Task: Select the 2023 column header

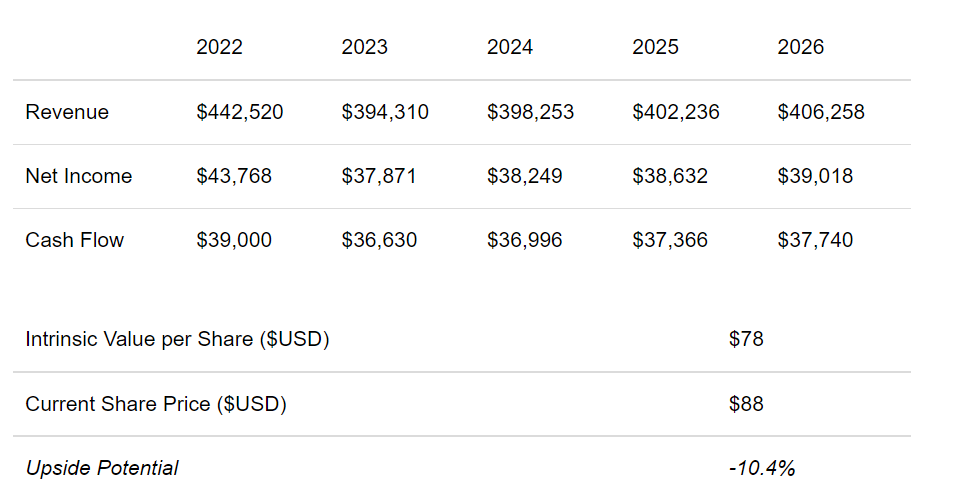Action: 365,47
